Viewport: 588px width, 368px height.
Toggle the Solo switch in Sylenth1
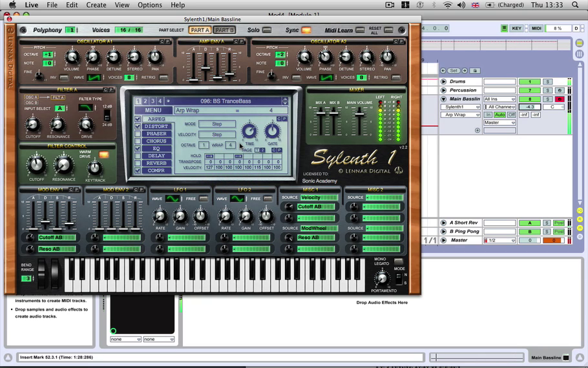tap(267, 30)
